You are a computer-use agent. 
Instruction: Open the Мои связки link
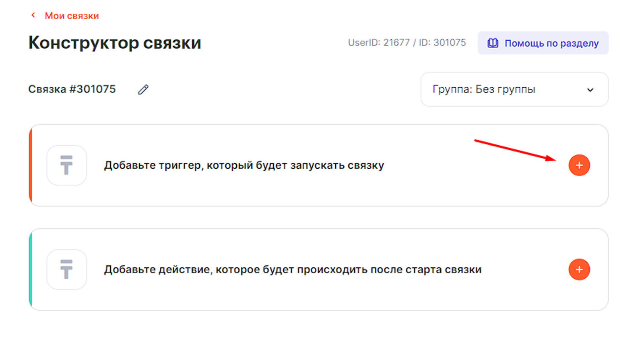point(72,16)
